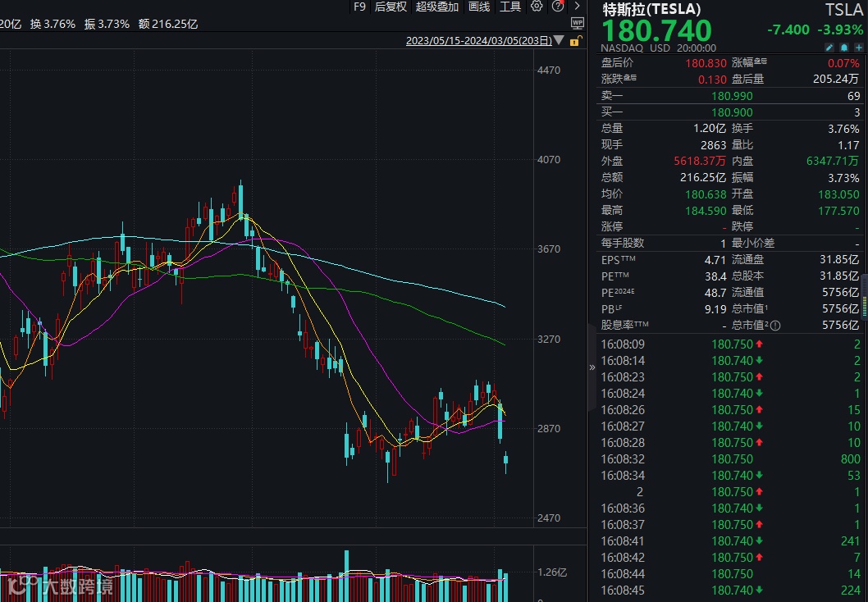Viewport: 868px width, 602px height.
Task: Open the 工具 tools menu
Action: [510, 7]
